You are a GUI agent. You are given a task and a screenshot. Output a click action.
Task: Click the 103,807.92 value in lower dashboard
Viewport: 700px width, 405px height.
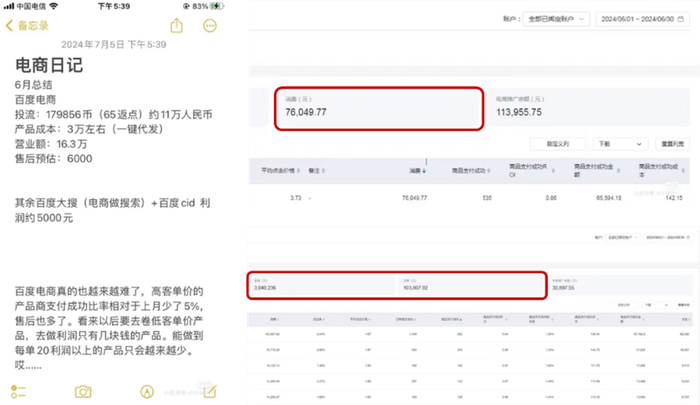pyautogui.click(x=415, y=288)
